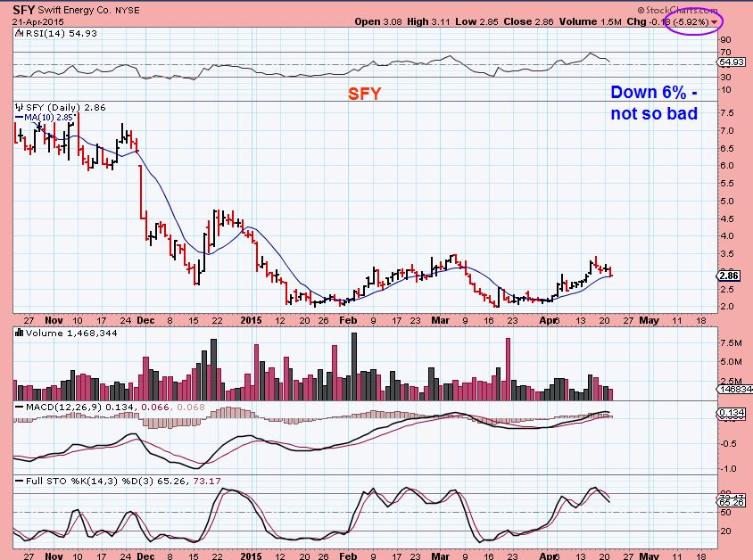Screen dimensions: 753x560
Task: Click the Swift Energy Co. company name
Action: [74, 10]
